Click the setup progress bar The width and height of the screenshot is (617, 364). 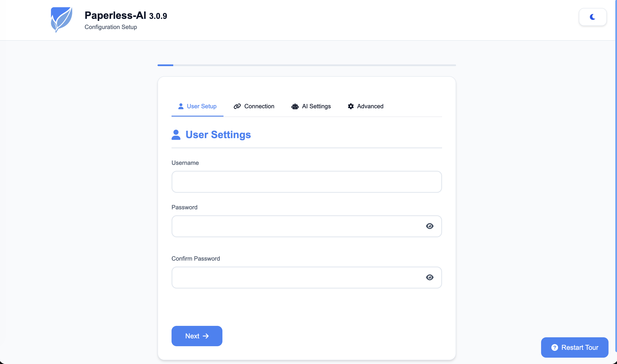tap(307, 65)
